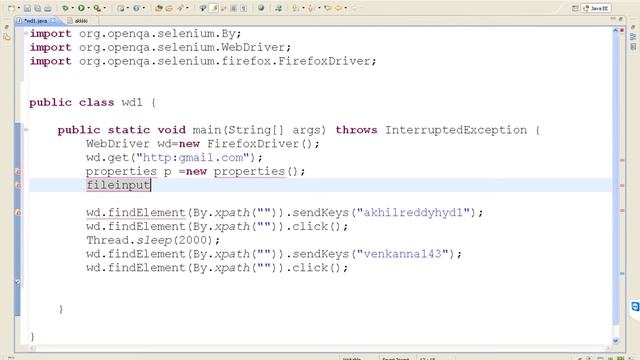The image size is (640, 360).
Task: Run the program with green Run button
Action: click(81, 8)
